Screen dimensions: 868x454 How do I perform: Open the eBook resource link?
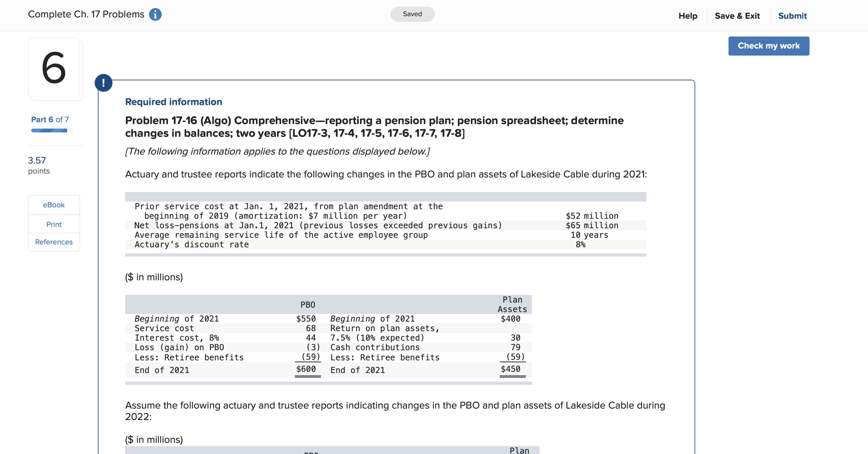click(x=54, y=205)
